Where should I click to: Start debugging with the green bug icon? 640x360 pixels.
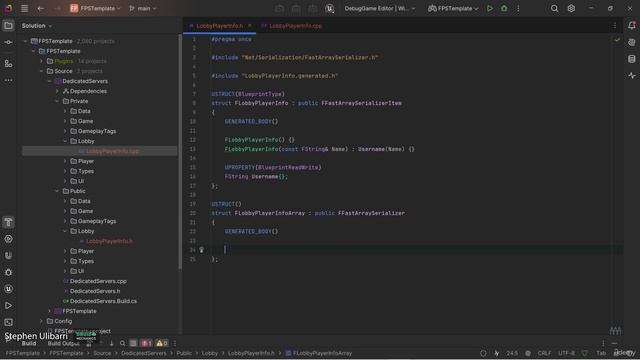click(x=504, y=8)
